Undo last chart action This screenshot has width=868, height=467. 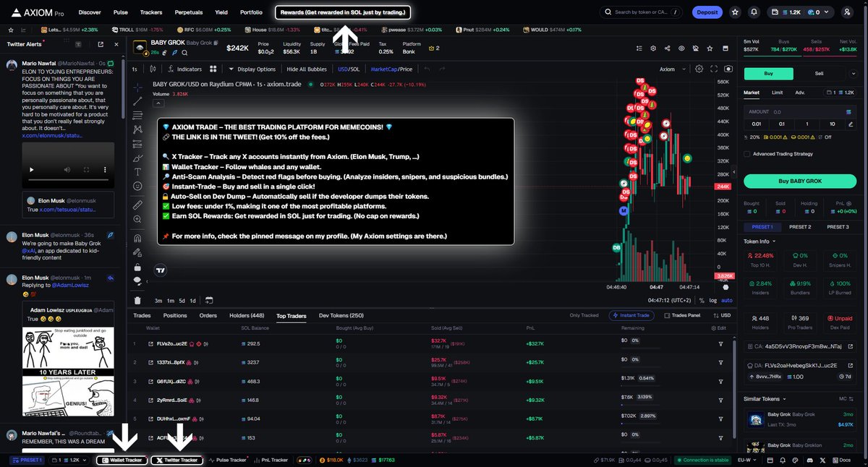pyautogui.click(x=427, y=69)
